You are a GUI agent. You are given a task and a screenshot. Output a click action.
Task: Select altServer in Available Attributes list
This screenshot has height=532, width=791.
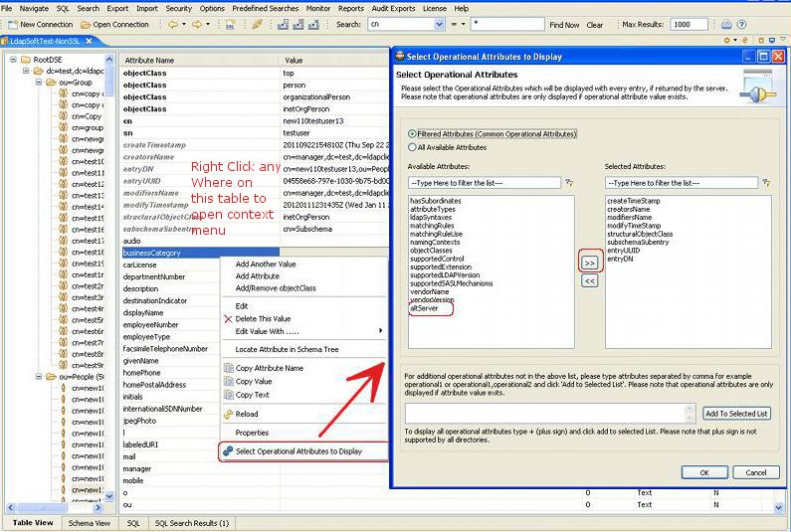pos(424,309)
